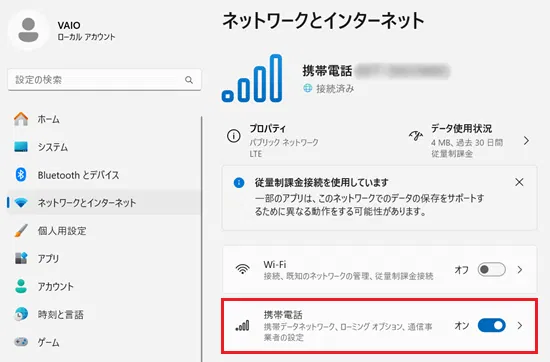This screenshot has width=550, height=362.
Task: Open the 携帯電話 settings row
Action: 380,326
